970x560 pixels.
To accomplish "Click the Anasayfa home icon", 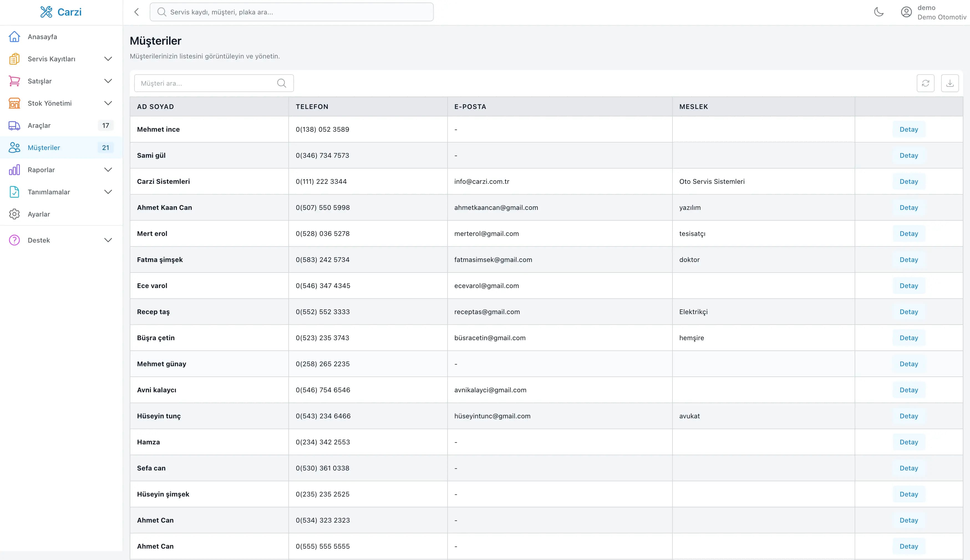I will click(x=14, y=37).
